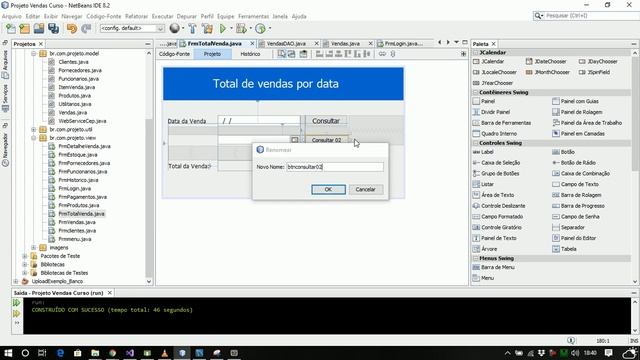The image size is (640, 360).
Task: Select FrmEstoque.java in project tree
Action: pyautogui.click(x=78, y=155)
